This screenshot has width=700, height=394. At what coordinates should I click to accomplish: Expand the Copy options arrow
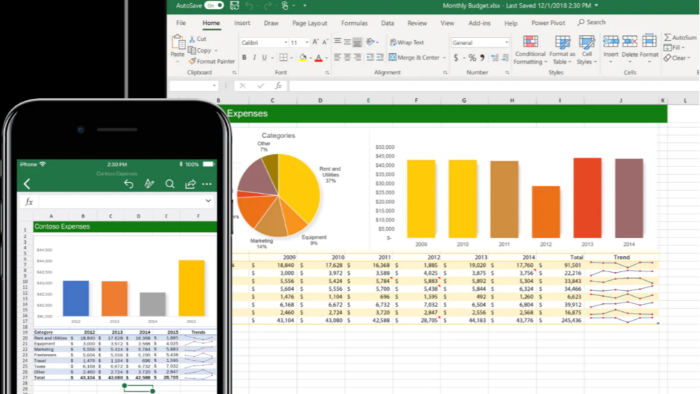[x=216, y=50]
